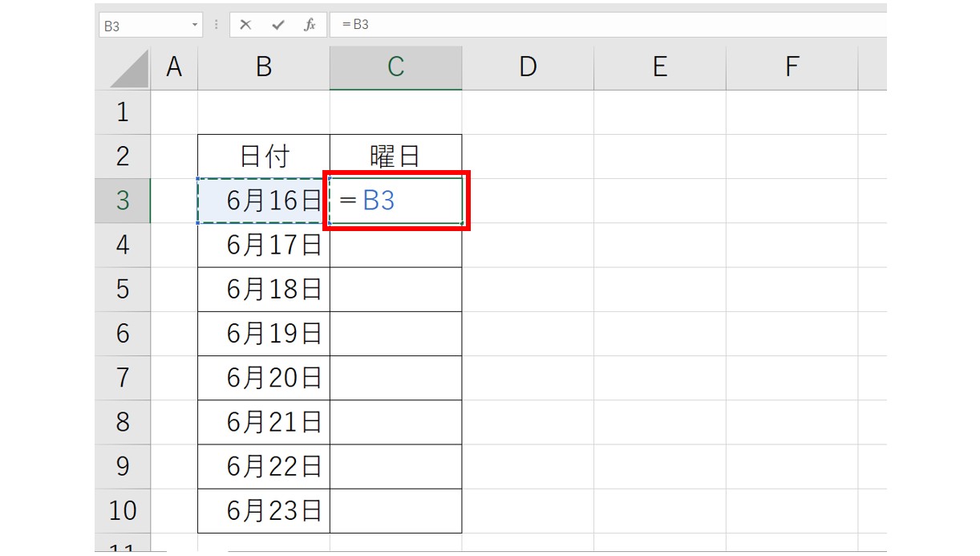Select column C header

coord(395,67)
